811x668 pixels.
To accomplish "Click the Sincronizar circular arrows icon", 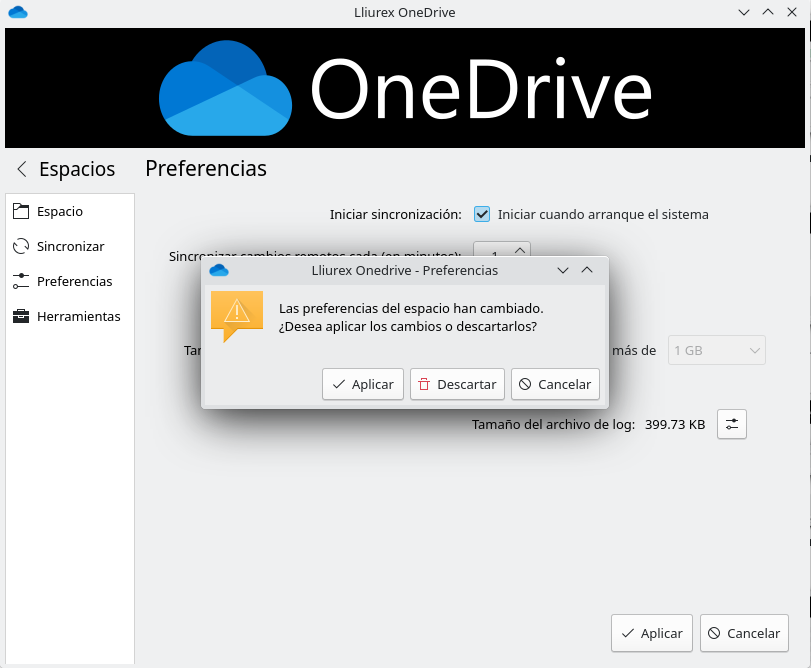I will tap(21, 247).
